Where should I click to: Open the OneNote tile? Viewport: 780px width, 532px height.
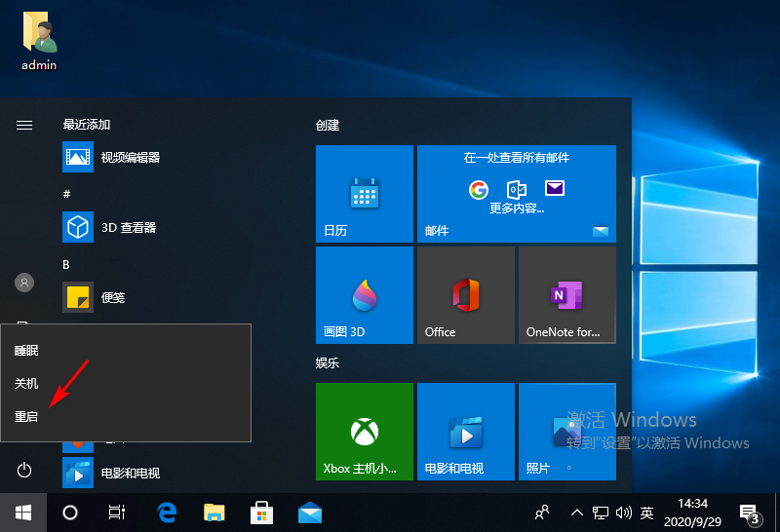tap(566, 295)
